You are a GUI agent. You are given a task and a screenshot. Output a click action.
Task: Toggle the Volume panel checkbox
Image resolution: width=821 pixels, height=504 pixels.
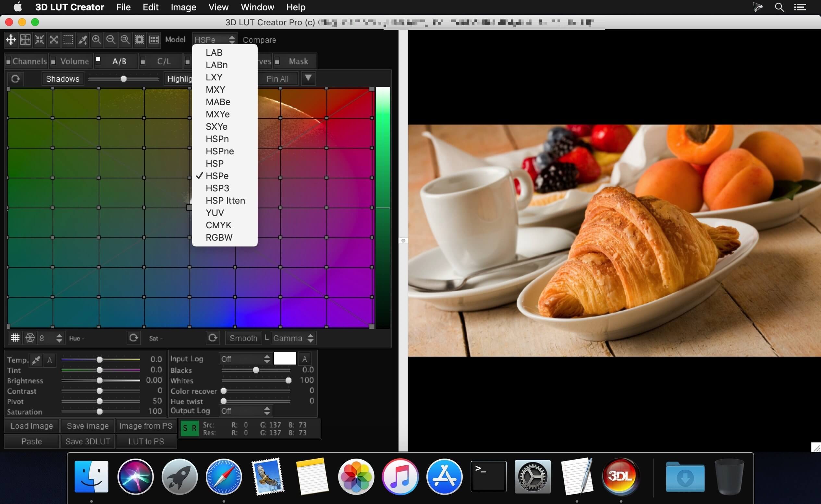pos(53,62)
